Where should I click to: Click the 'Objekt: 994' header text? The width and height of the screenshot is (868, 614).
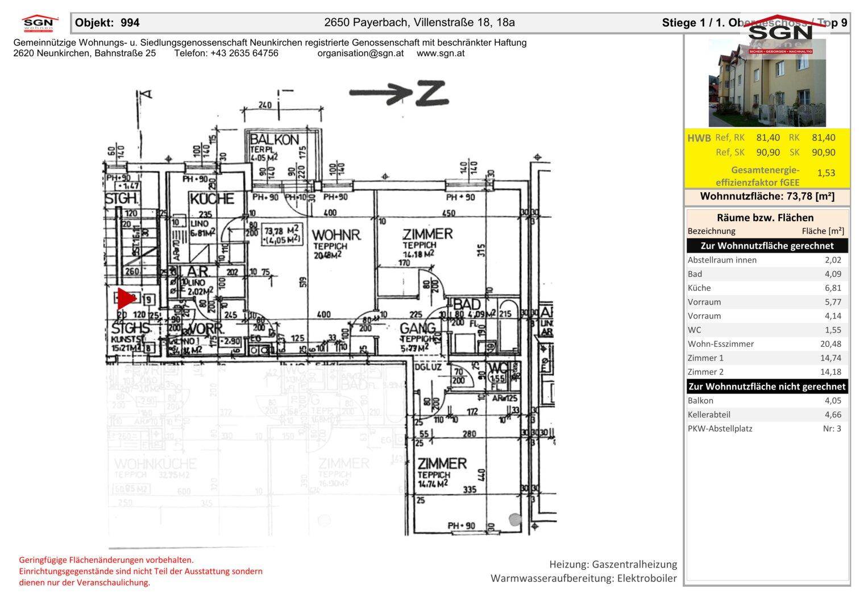point(107,23)
